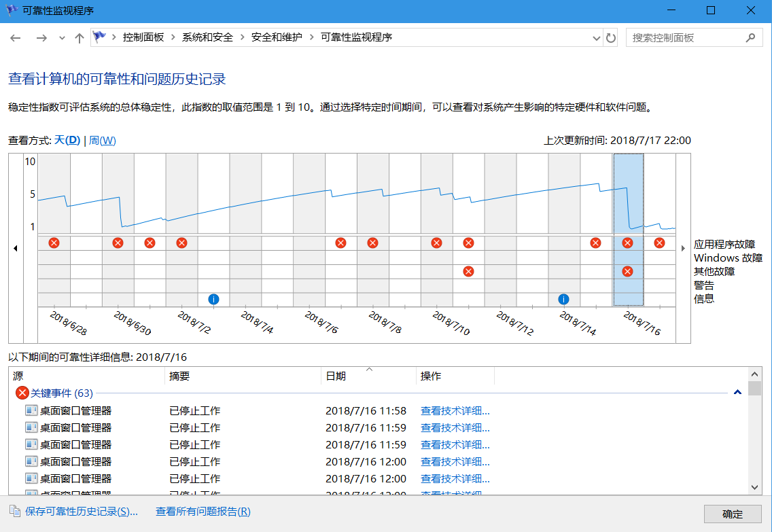Click the blue information icon on 2018/7/14
The image size is (772, 532).
(x=564, y=299)
